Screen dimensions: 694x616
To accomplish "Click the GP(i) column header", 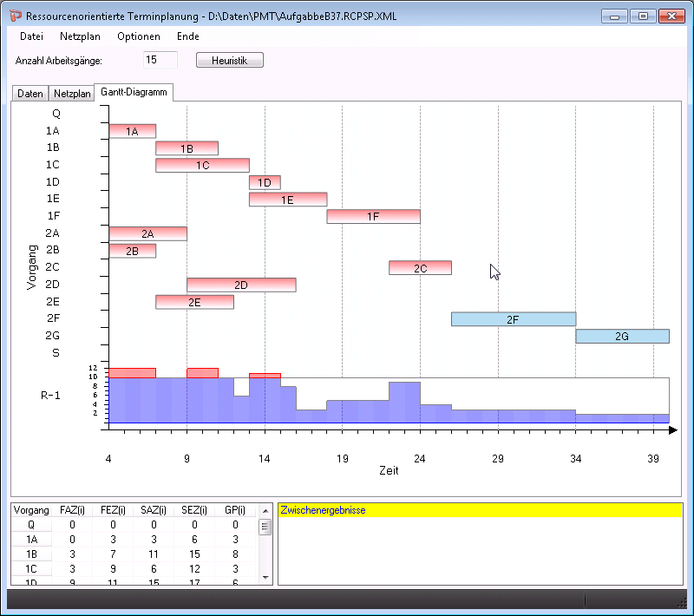I will [236, 510].
